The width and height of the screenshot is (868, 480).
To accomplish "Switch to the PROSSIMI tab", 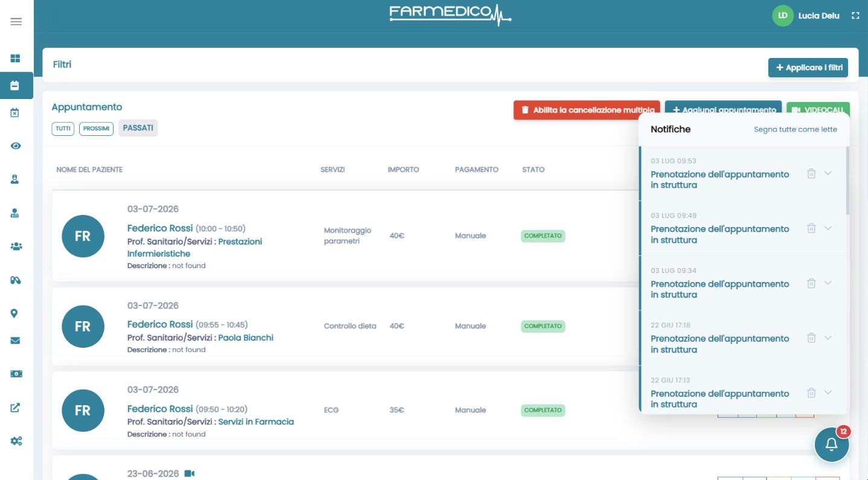I will tap(96, 129).
